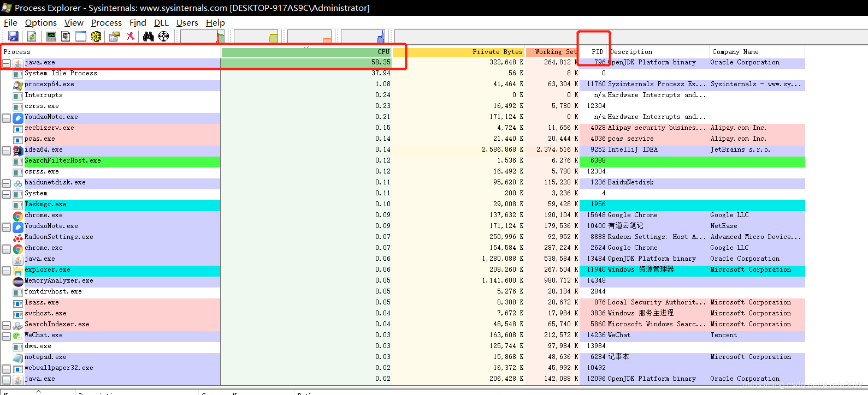Click the Java icon of java.exe PID 13484
868x395 pixels.
click(x=18, y=259)
